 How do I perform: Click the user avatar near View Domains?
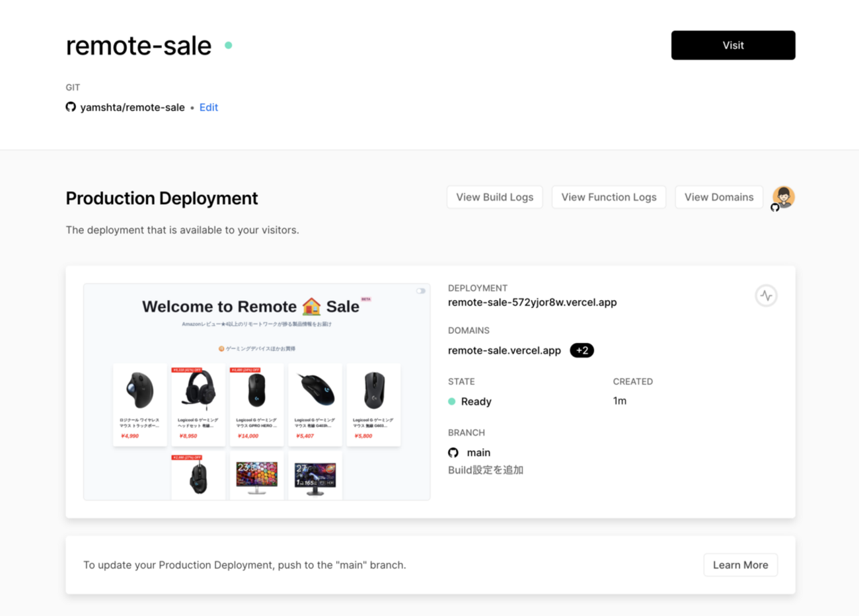pyautogui.click(x=784, y=196)
